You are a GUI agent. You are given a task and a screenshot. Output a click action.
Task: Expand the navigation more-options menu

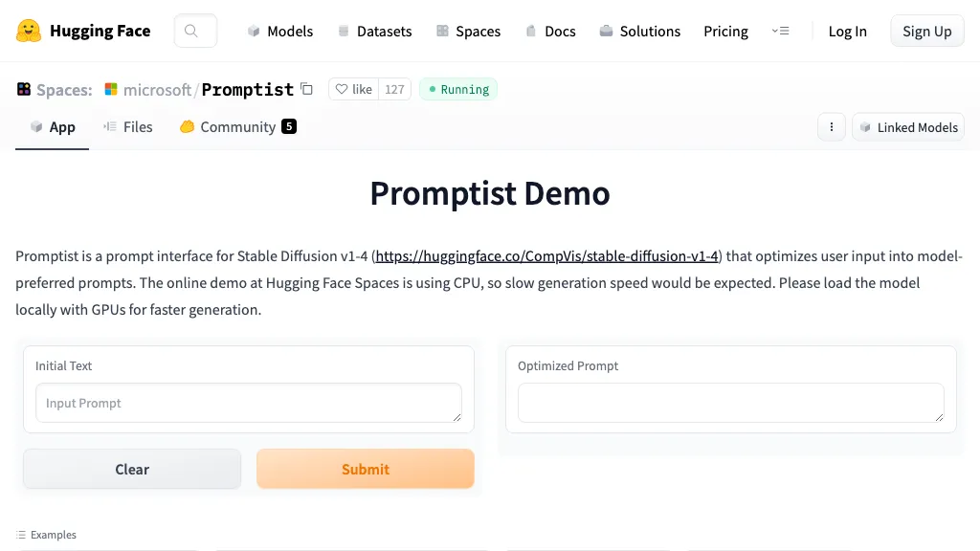pyautogui.click(x=780, y=31)
